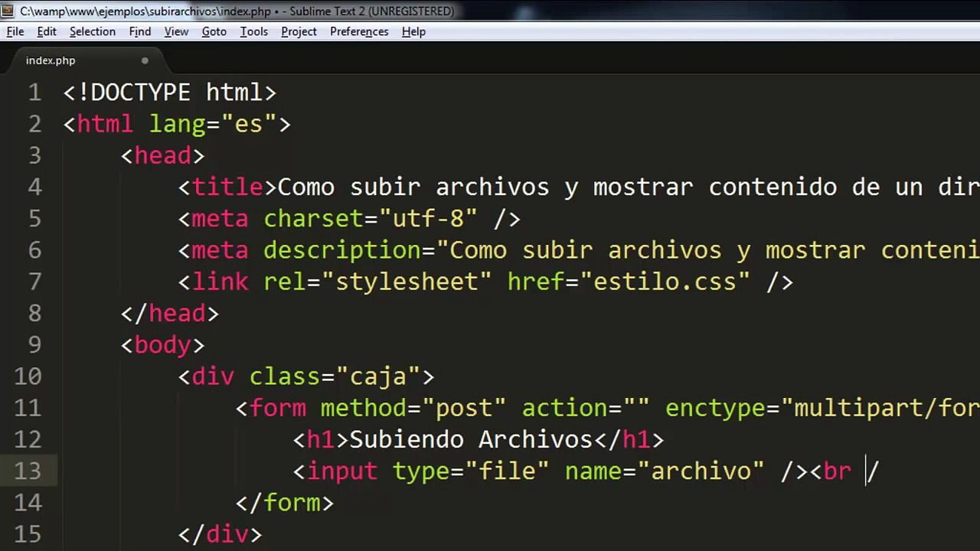Click the Subiendo Archivos heading text

(472, 439)
